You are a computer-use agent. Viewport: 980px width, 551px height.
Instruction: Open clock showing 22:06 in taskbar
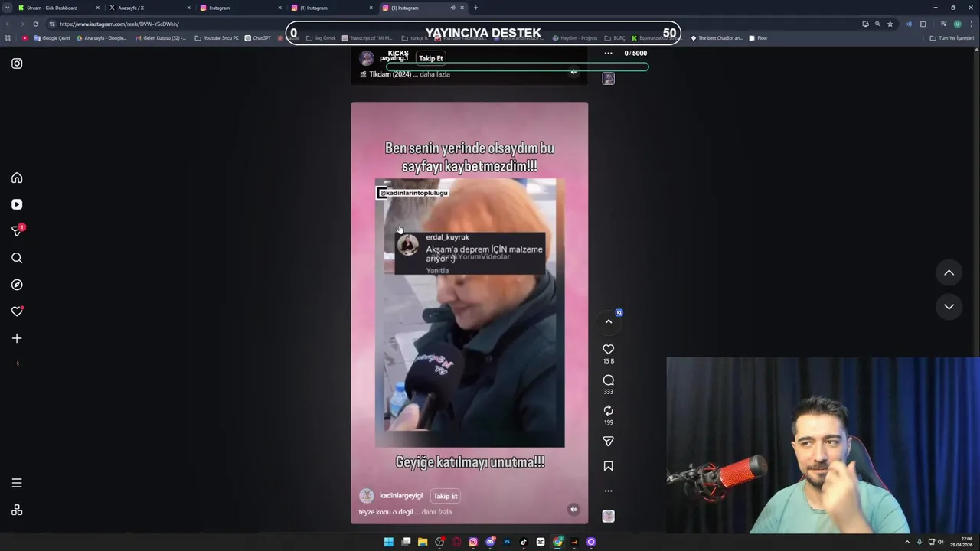pos(961,542)
